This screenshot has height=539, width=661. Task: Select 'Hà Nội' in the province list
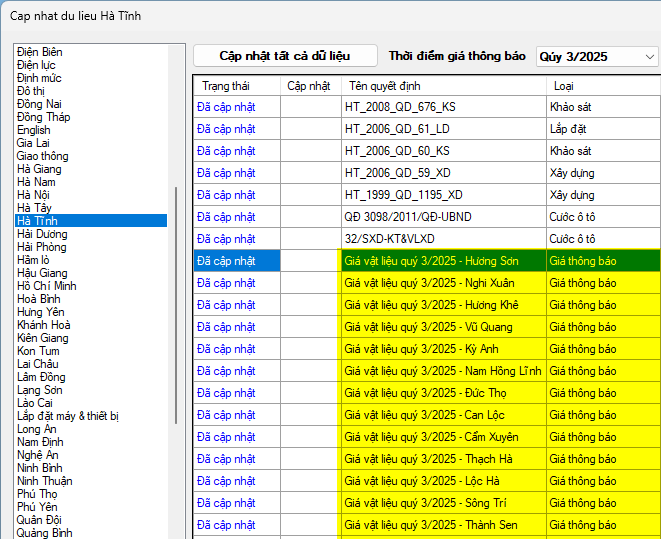pyautogui.click(x=36, y=195)
